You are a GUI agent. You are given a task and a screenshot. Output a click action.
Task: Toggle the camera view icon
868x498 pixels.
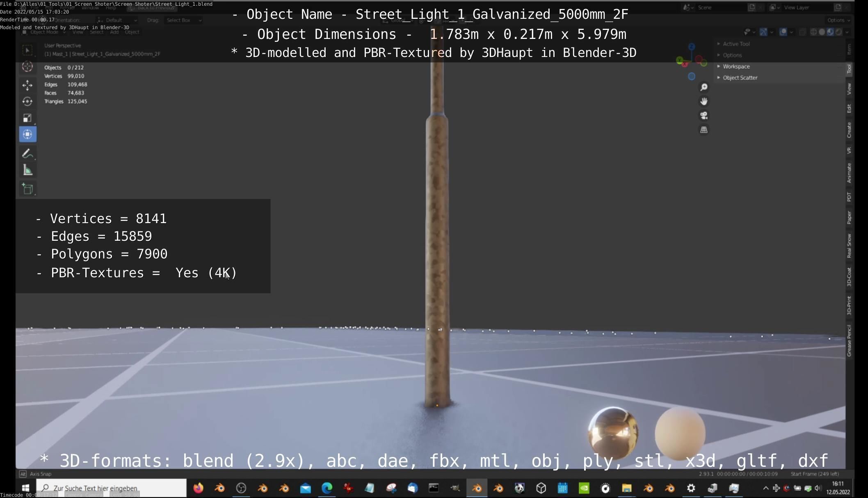tap(704, 116)
